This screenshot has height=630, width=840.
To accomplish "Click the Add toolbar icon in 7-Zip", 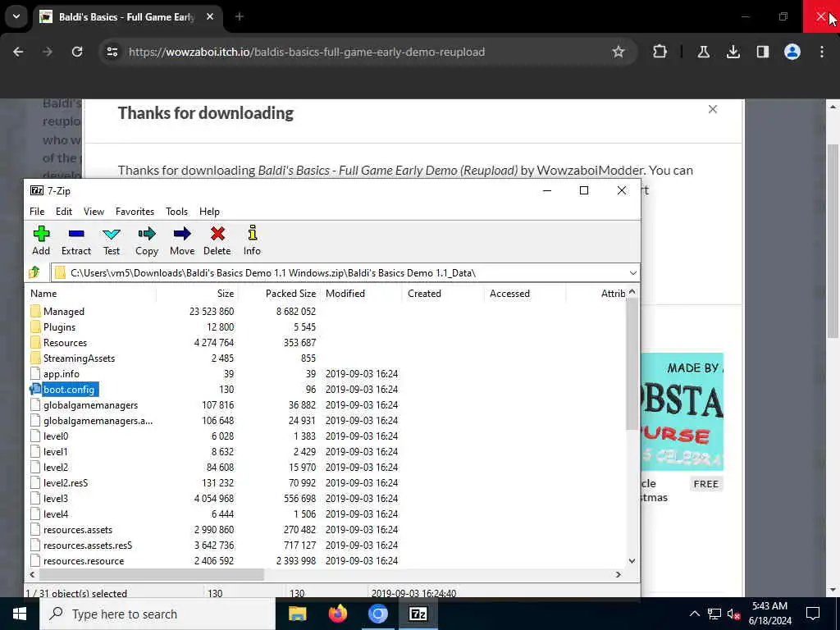I will pyautogui.click(x=41, y=240).
